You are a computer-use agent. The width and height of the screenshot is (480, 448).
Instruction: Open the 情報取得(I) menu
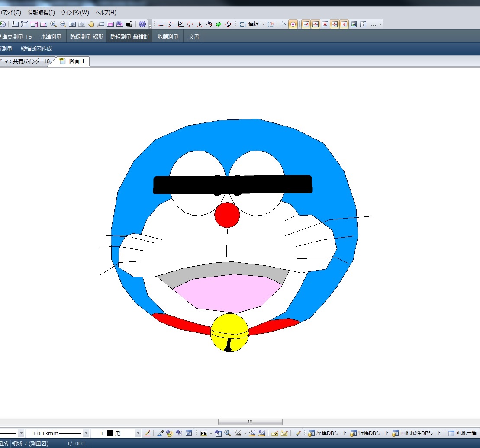[41, 13]
